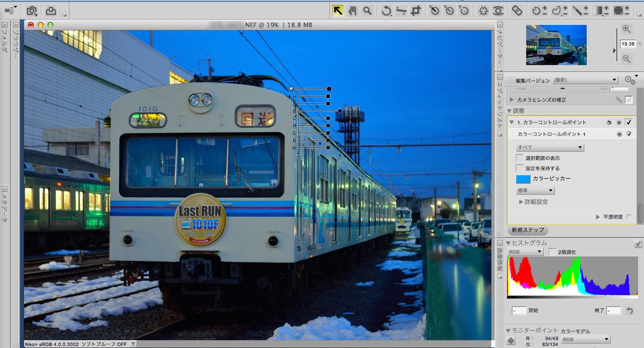The image size is (644, 348).
Task: Choose the fill/remove selection tool
Action: (621, 10)
